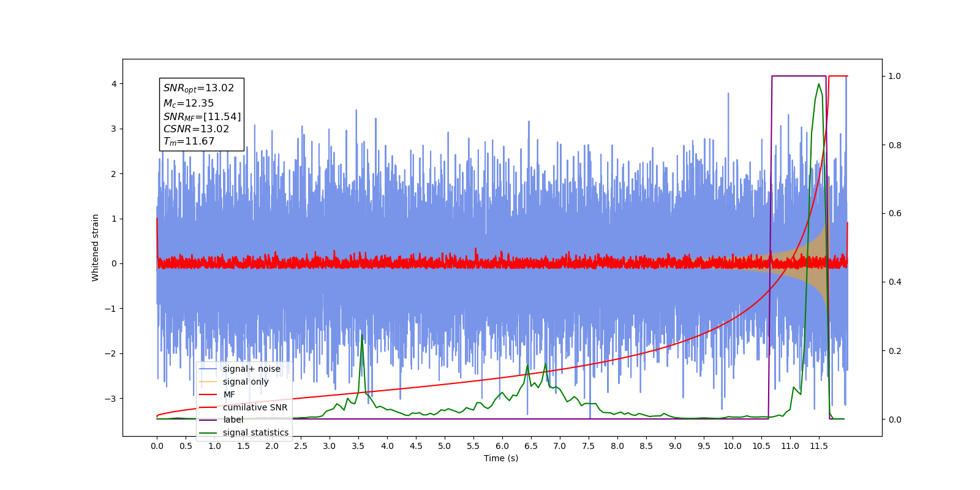The image size is (980, 490).
Task: Click the SNR_MF=[11.54] annotation text
Action: (x=202, y=116)
